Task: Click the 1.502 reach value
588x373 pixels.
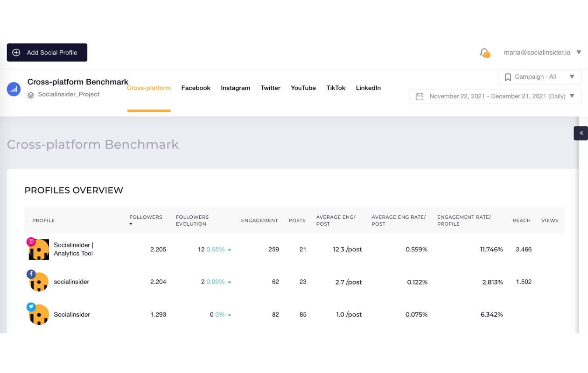Action: pyautogui.click(x=524, y=282)
